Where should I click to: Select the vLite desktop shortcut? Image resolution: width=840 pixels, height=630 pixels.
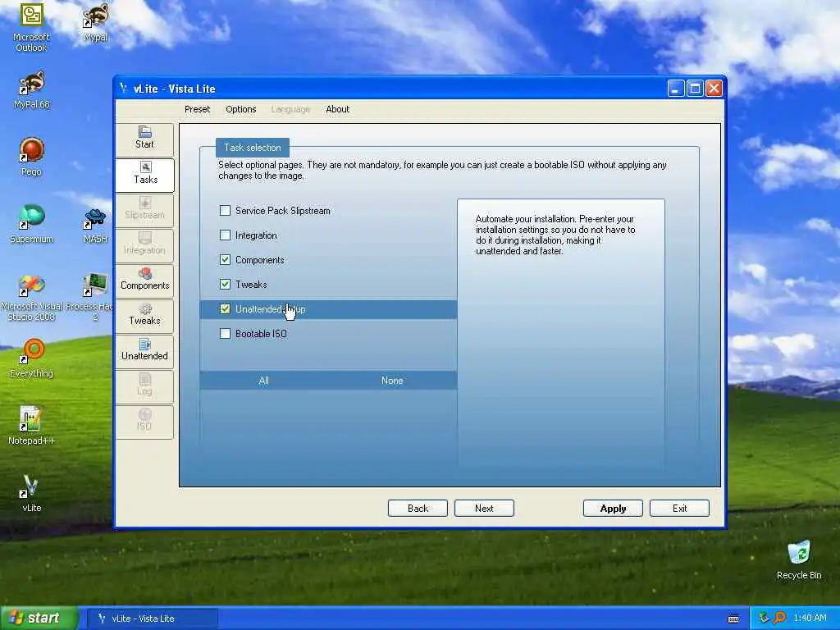pos(32,493)
